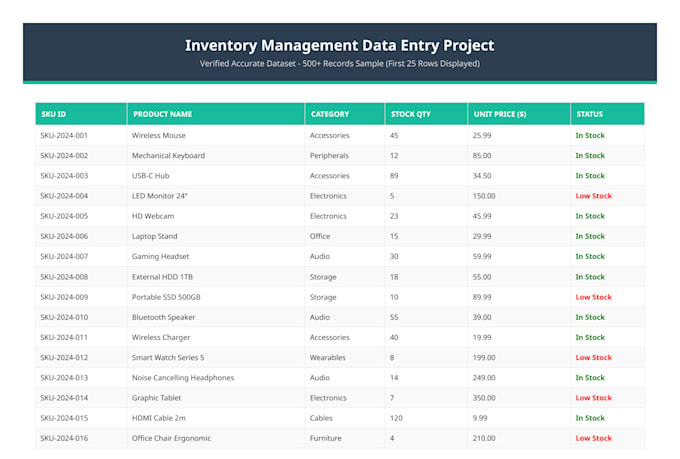Click the CATEGORY column header
This screenshot has width=680, height=459.
pyautogui.click(x=345, y=114)
